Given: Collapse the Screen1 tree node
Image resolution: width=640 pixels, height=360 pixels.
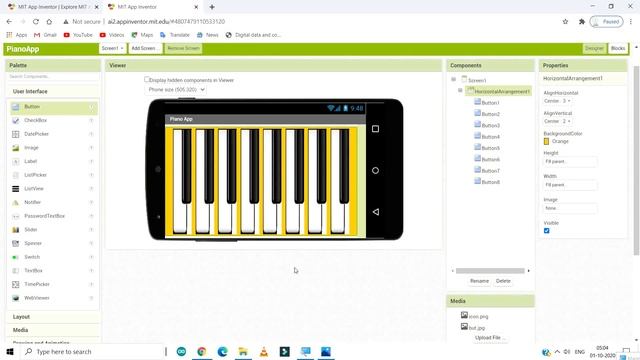Looking at the screenshot, I should 453,79.
